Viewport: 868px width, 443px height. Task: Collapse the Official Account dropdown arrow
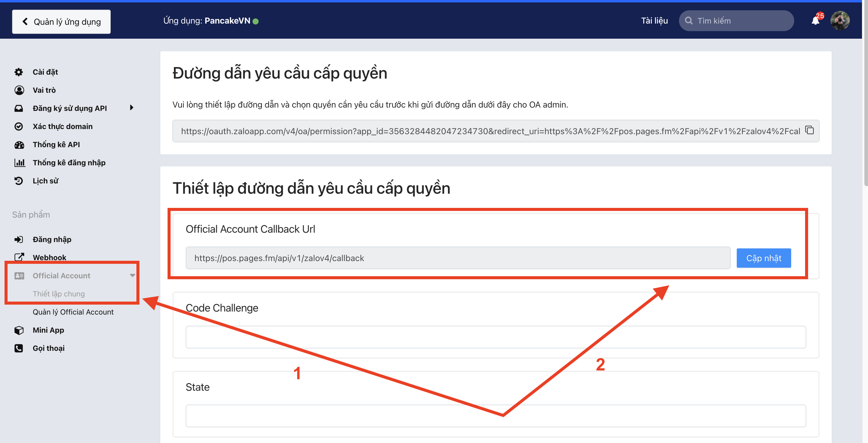tap(132, 275)
